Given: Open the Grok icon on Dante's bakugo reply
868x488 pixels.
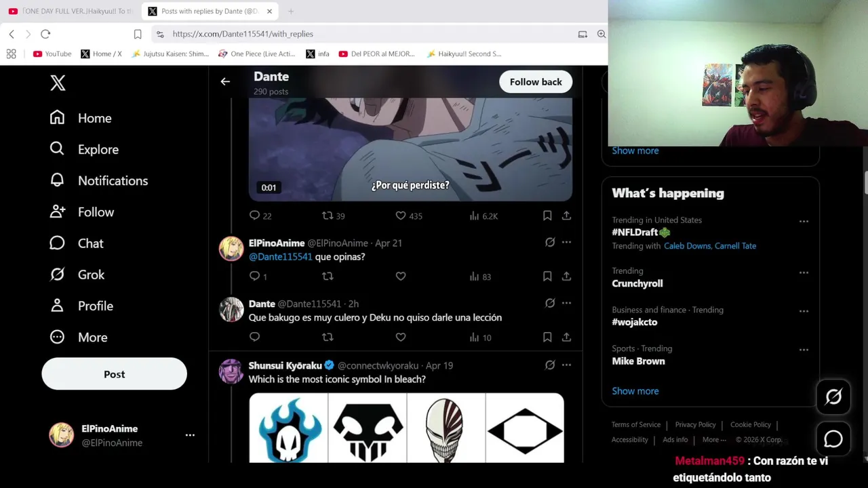Looking at the screenshot, I should coord(550,303).
